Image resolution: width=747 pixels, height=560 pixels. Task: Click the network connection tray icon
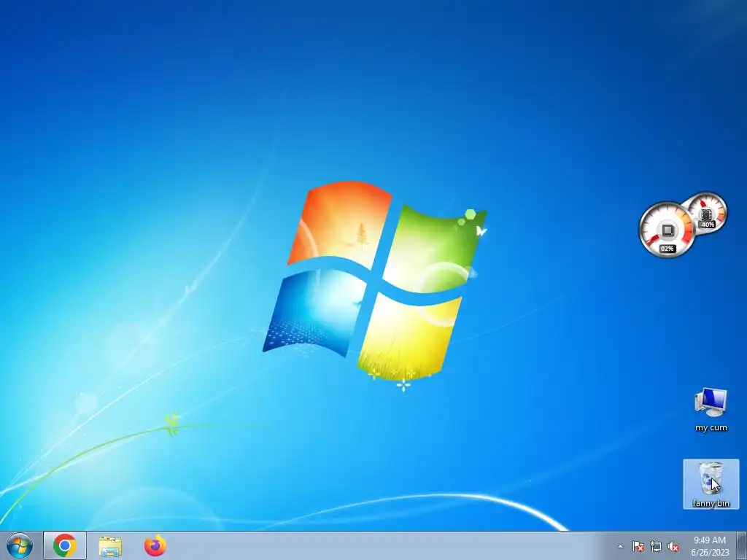(656, 546)
